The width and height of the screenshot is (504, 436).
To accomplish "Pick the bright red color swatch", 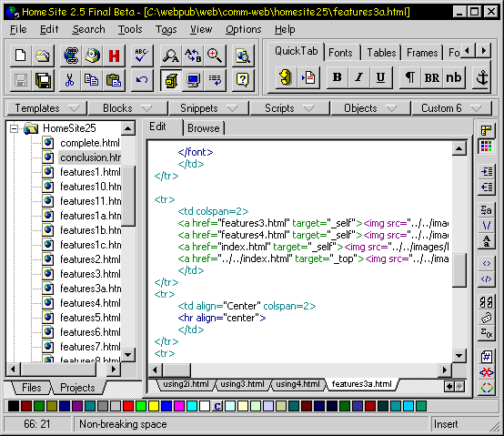I will [128, 406].
